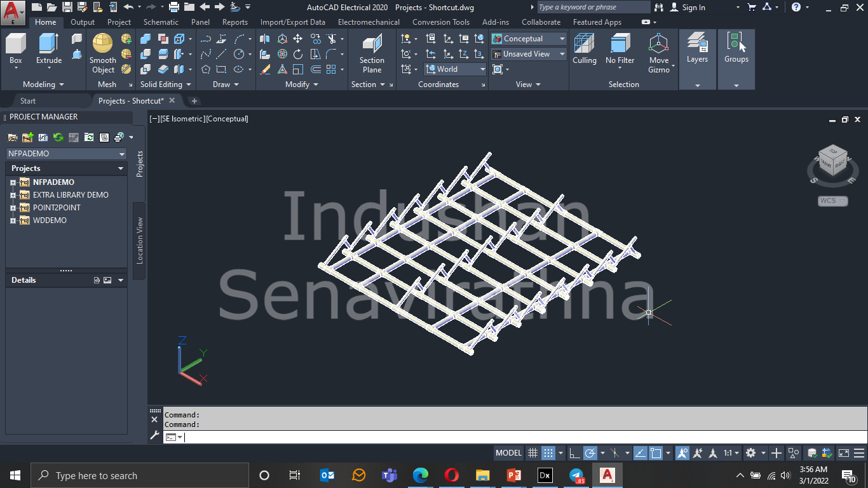Switch to the Panel ribbon tab
Image resolution: width=868 pixels, height=488 pixels.
pos(200,22)
